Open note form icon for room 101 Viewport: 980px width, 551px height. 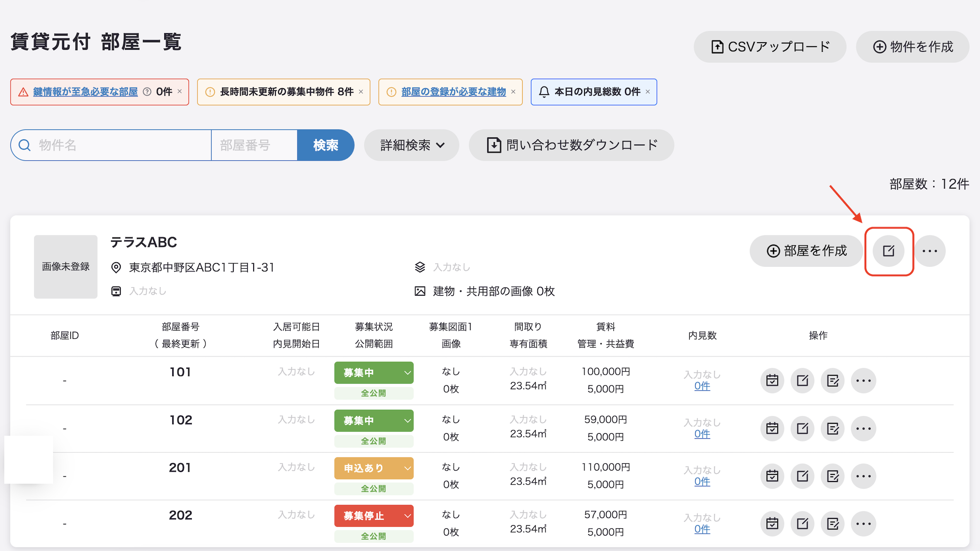(832, 380)
